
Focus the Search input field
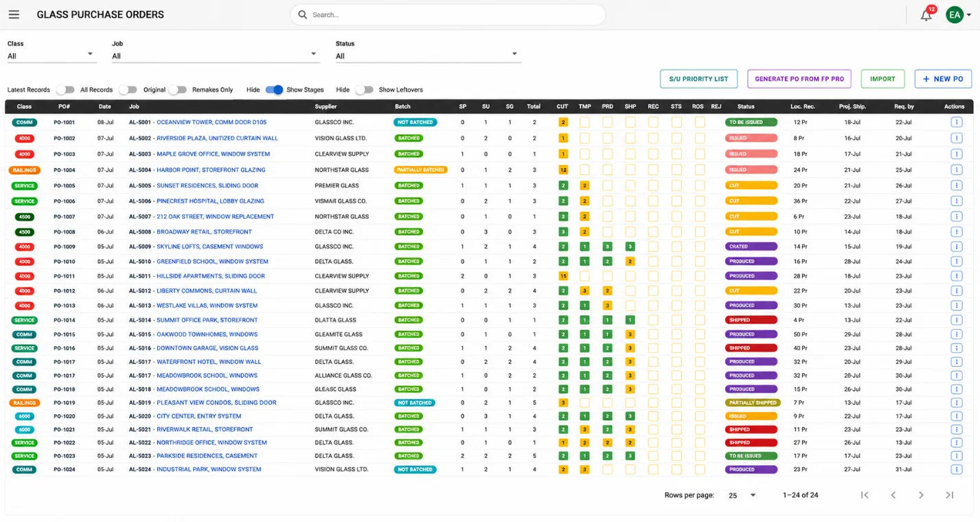click(448, 14)
